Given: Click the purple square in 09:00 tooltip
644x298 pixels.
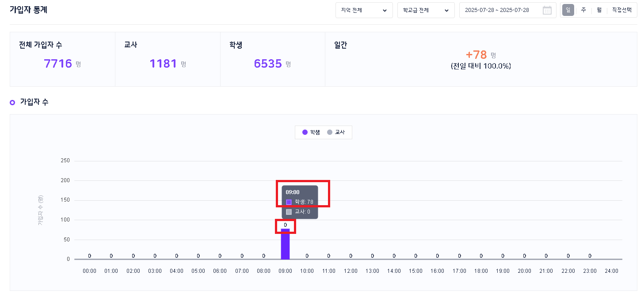Looking at the screenshot, I should pos(289,202).
